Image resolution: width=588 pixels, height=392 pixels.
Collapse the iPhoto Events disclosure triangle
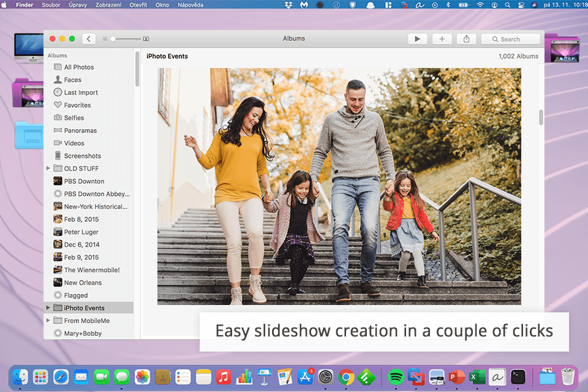point(48,308)
